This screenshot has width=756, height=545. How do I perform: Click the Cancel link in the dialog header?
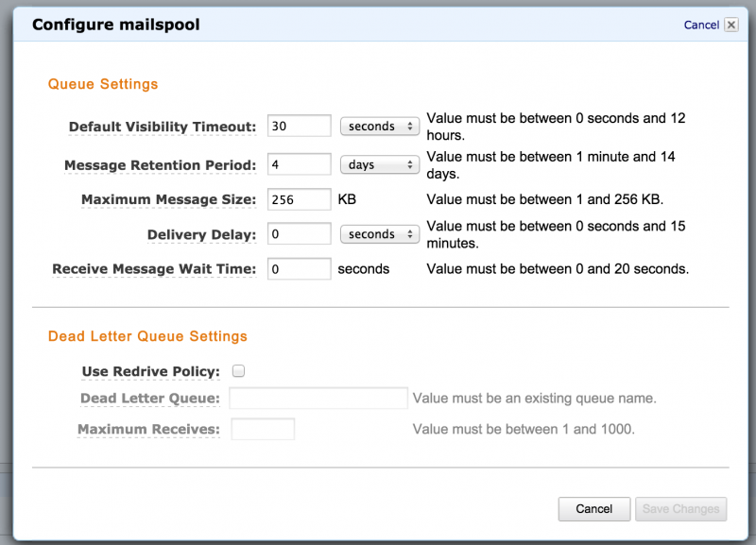coord(701,26)
